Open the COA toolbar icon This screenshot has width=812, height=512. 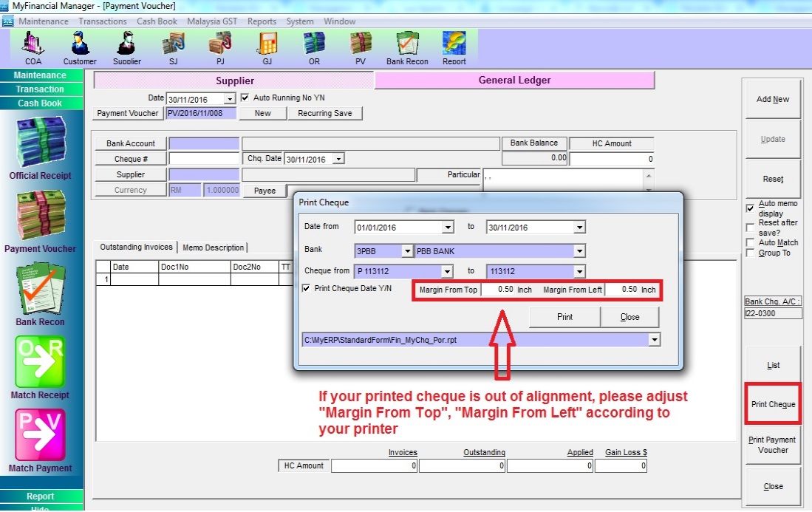[33, 47]
